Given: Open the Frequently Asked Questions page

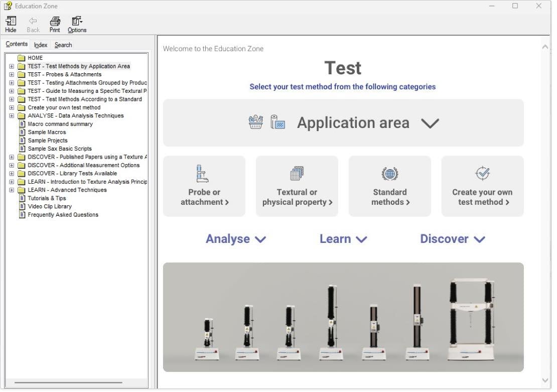Looking at the screenshot, I should [x=63, y=215].
